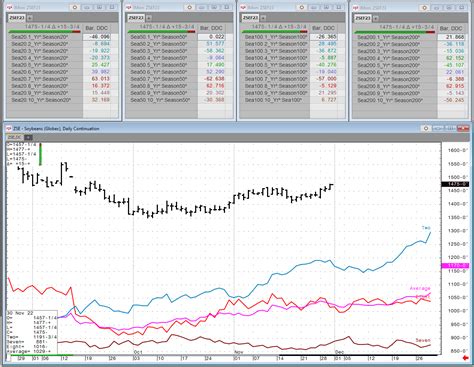Click the CQG logo in Sea200 monitor window
This screenshot has height=367, width=474.
[x=355, y=7]
